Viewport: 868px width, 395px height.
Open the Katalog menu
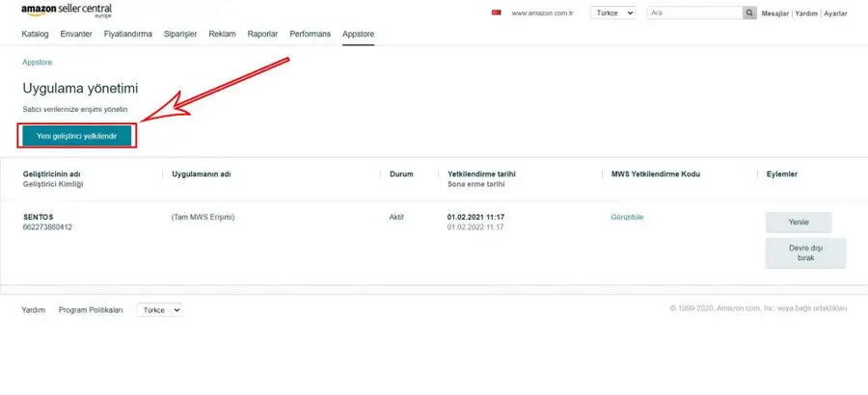point(35,34)
